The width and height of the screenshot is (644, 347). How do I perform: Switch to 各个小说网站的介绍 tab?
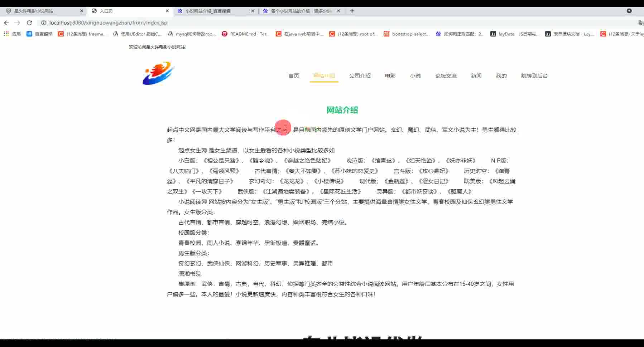pyautogui.click(x=301, y=11)
